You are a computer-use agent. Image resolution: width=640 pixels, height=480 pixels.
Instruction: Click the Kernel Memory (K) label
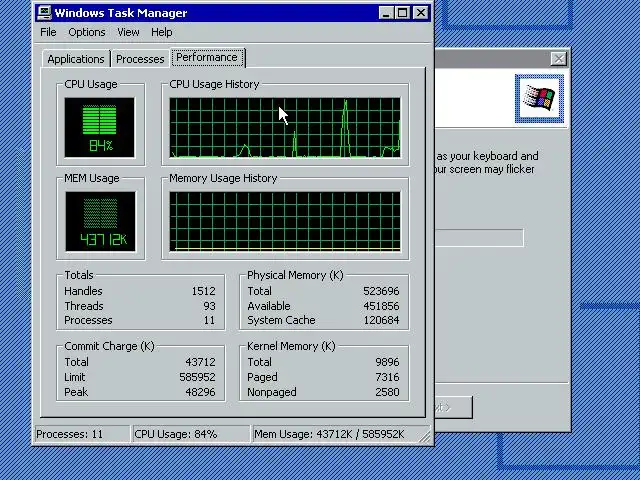click(x=291, y=346)
